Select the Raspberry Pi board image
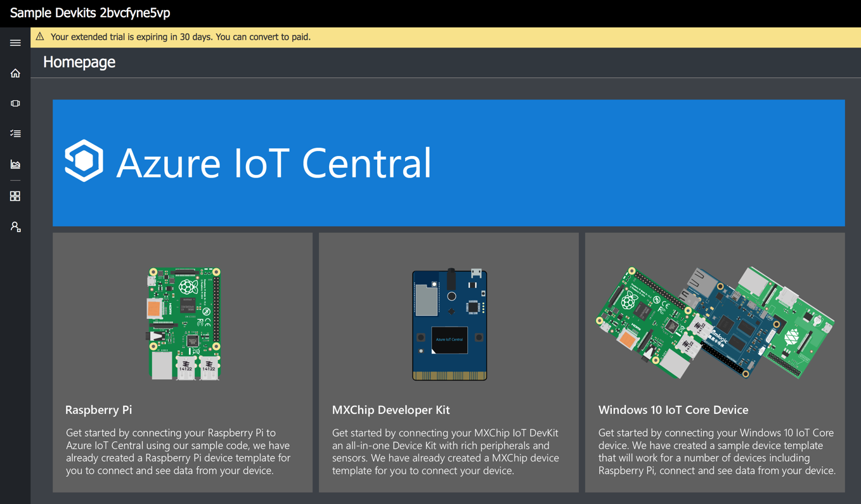Screen dimensions: 861x504 184,324
